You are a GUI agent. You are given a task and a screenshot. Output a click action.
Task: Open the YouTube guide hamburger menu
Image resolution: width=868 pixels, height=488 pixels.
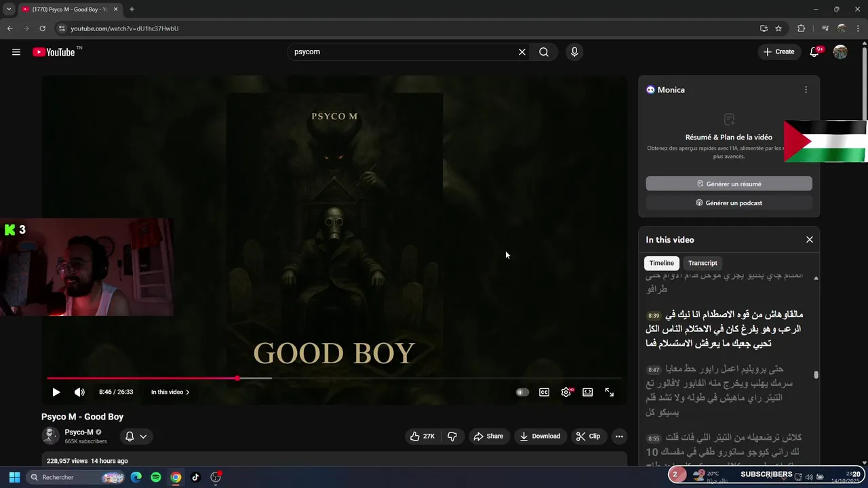[x=16, y=52]
